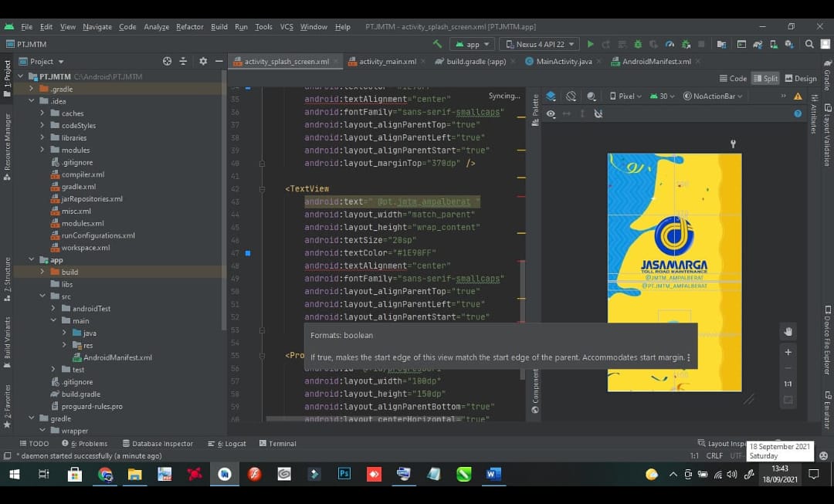Click the green Run app button
This screenshot has height=504, width=834.
click(591, 44)
